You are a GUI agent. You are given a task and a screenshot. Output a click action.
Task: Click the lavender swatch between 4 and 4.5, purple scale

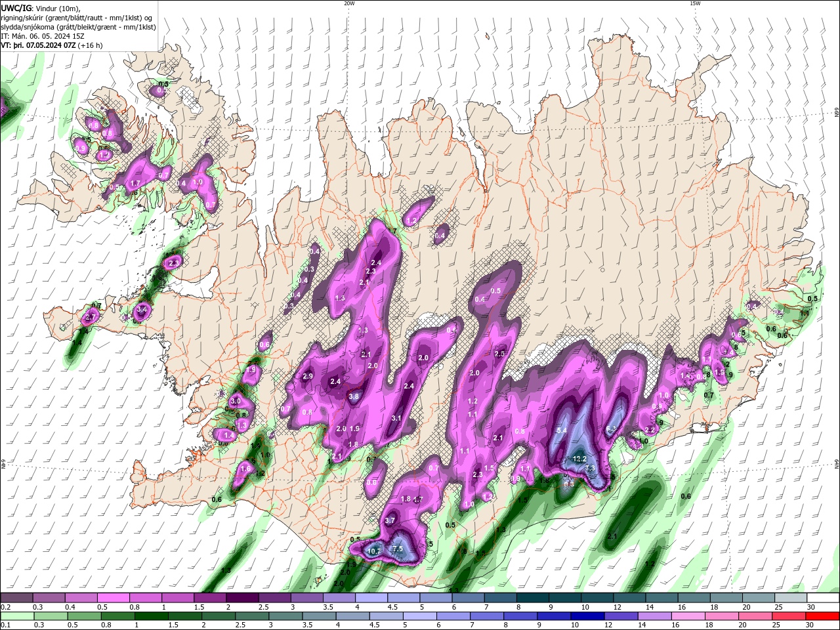[x=370, y=598]
